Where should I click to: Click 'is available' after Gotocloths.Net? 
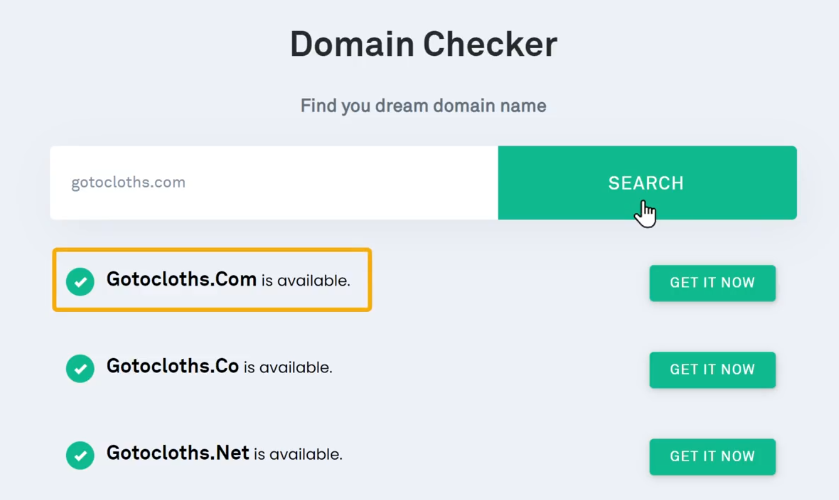[298, 454]
